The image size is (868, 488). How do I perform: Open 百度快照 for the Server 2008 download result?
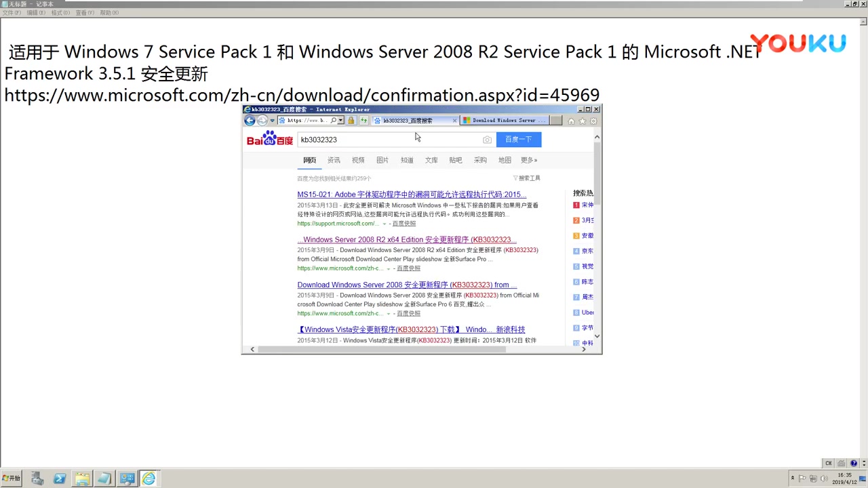(409, 313)
